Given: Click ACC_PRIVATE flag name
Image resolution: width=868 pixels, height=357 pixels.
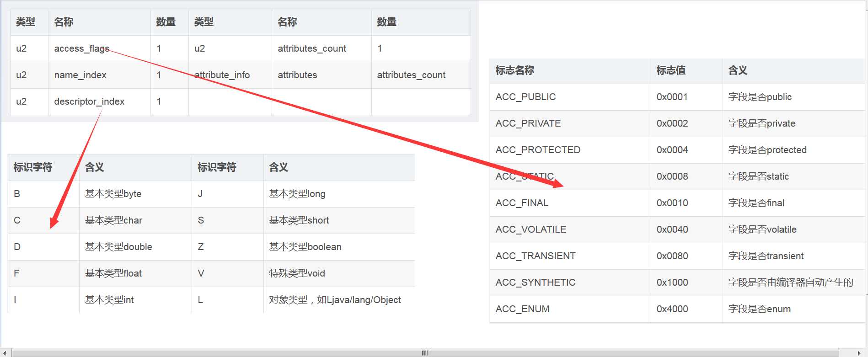Looking at the screenshot, I should point(528,123).
